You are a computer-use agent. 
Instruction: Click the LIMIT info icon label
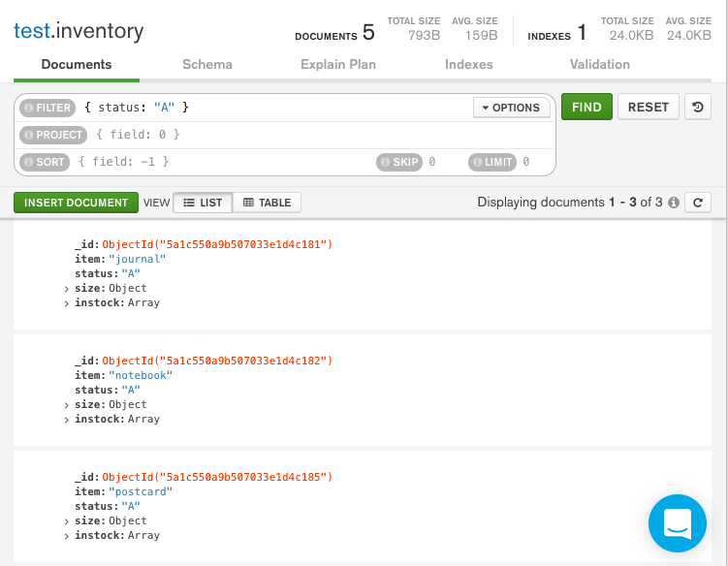(x=491, y=162)
